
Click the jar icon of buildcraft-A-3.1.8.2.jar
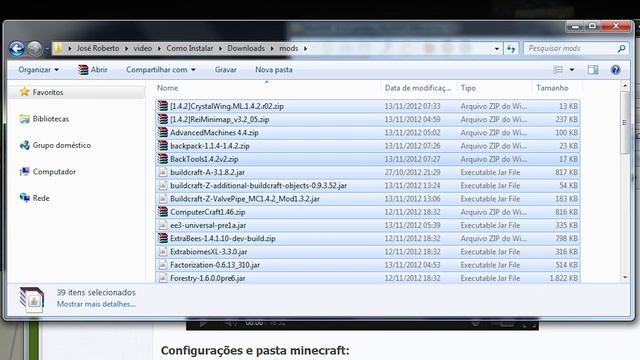coord(163,172)
